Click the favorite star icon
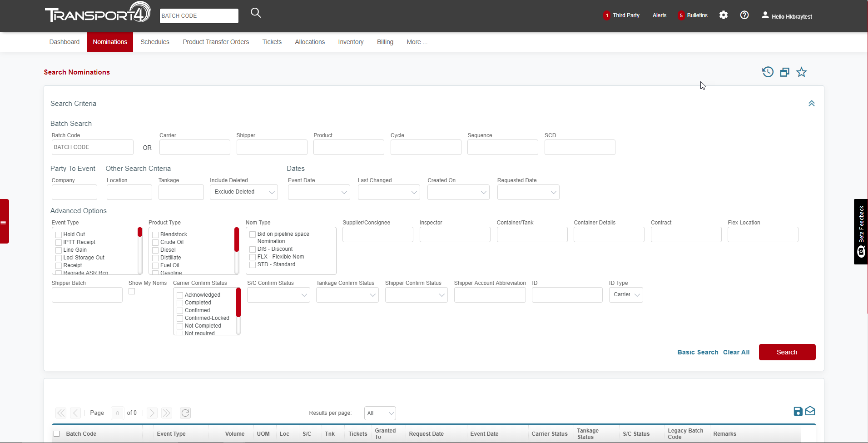868x443 pixels. pyautogui.click(x=801, y=72)
